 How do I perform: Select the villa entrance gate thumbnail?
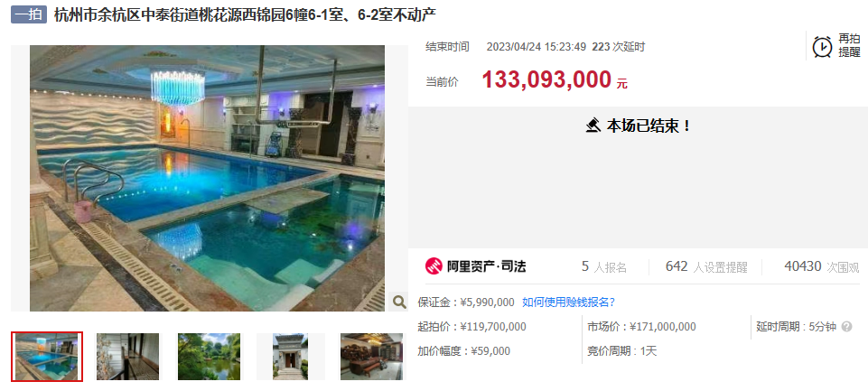[x=290, y=357]
